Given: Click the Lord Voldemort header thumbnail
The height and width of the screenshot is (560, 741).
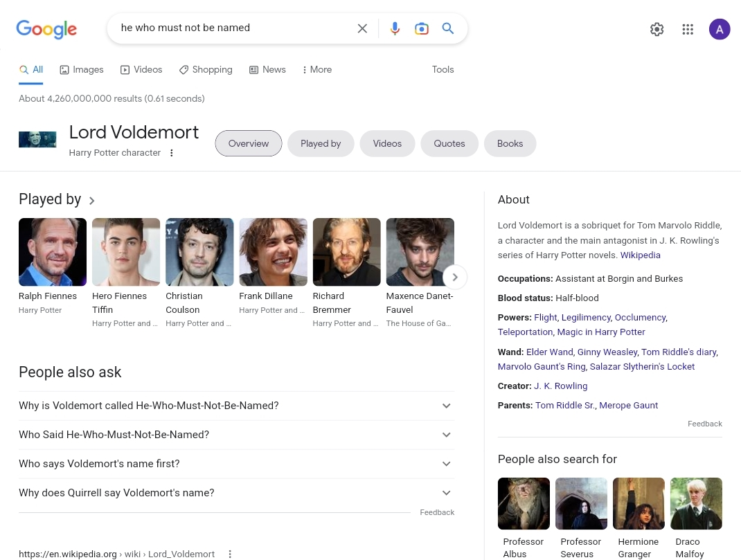Looking at the screenshot, I should coord(37,139).
